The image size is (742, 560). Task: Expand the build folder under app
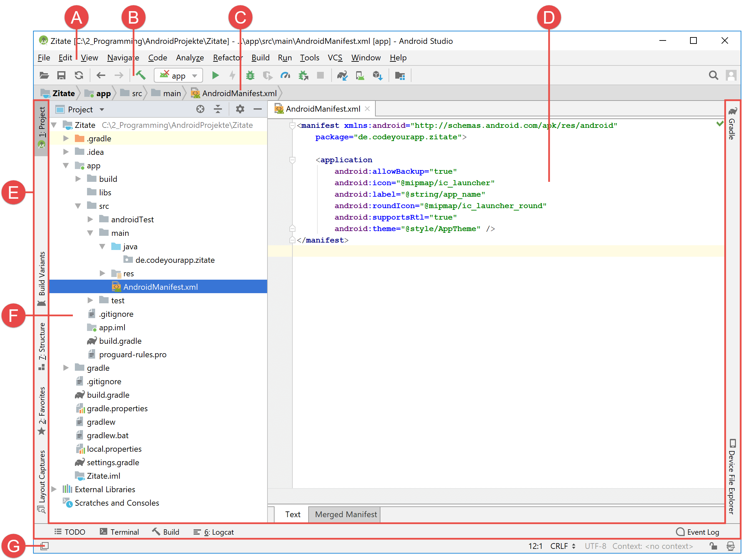click(78, 179)
